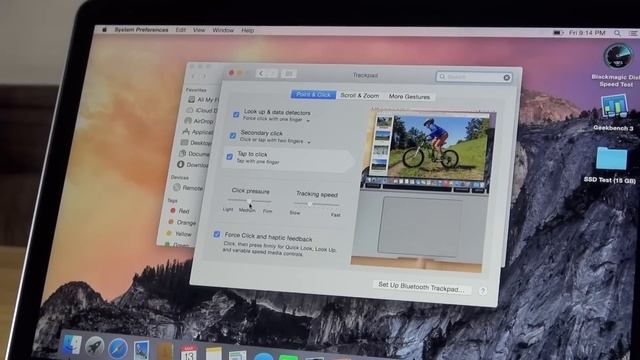
Task: Open Notification Center list icon
Action: click(633, 33)
